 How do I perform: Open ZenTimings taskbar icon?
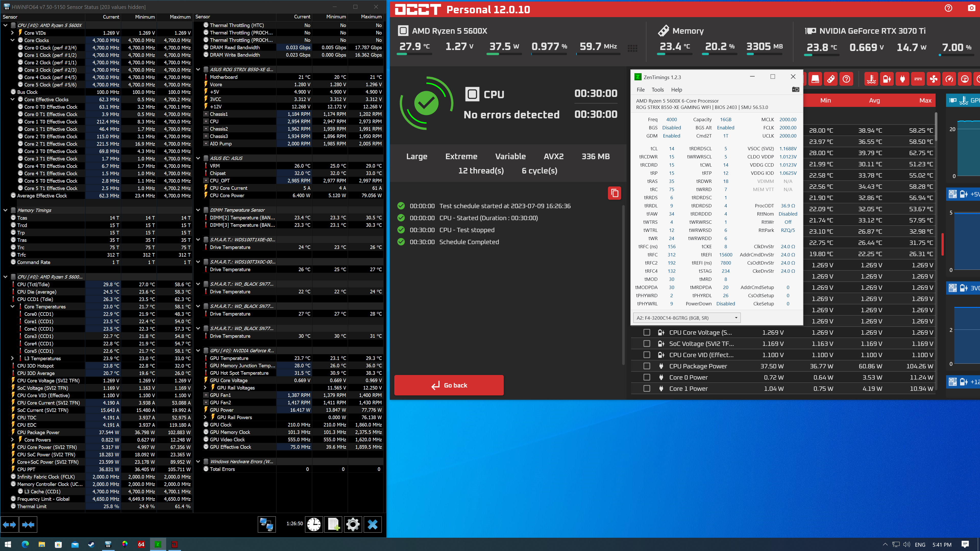pyautogui.click(x=157, y=545)
